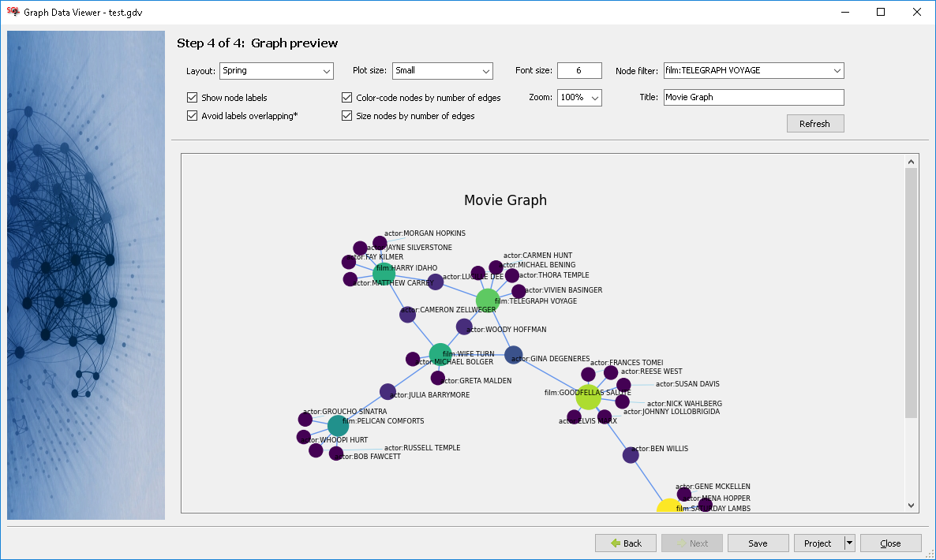
Task: Open the Zoom 100% dropdown
Action: click(579, 97)
